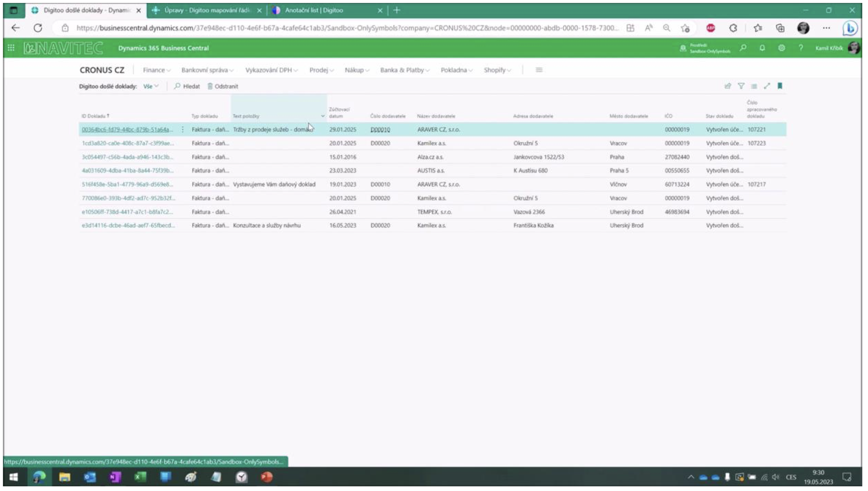Click the bookmark icon on the list

pos(780,86)
